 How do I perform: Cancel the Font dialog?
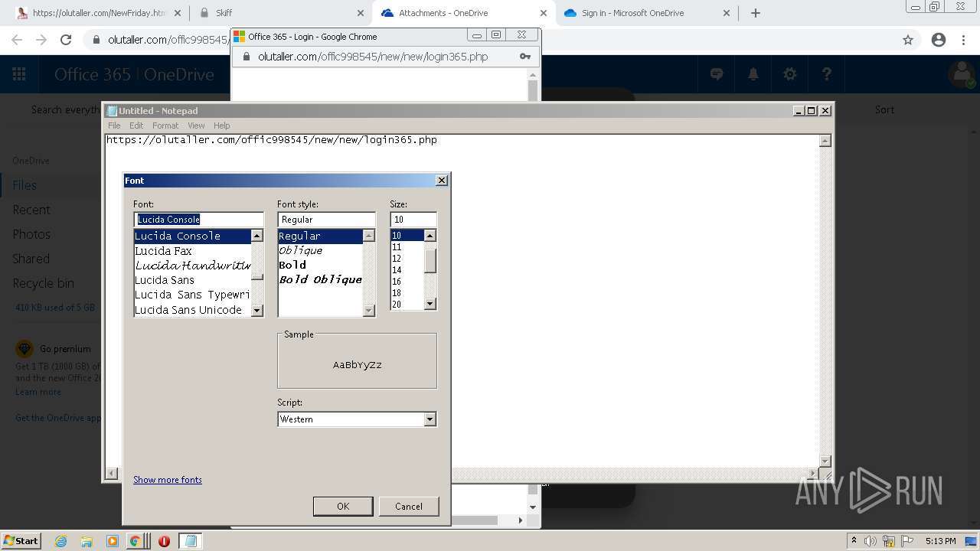coord(408,506)
